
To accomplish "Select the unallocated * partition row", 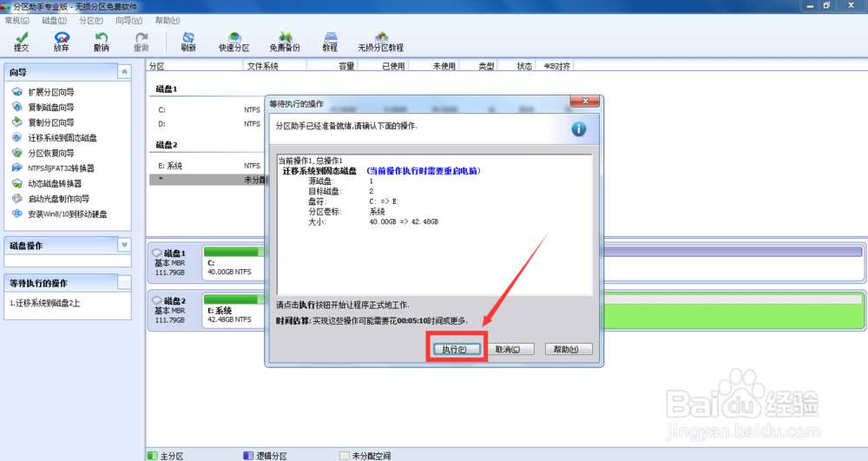I will tap(207, 180).
